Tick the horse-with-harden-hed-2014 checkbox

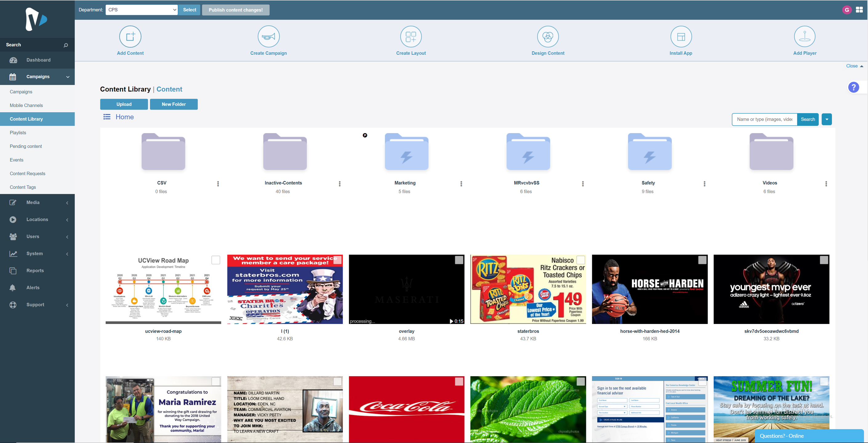click(x=702, y=260)
